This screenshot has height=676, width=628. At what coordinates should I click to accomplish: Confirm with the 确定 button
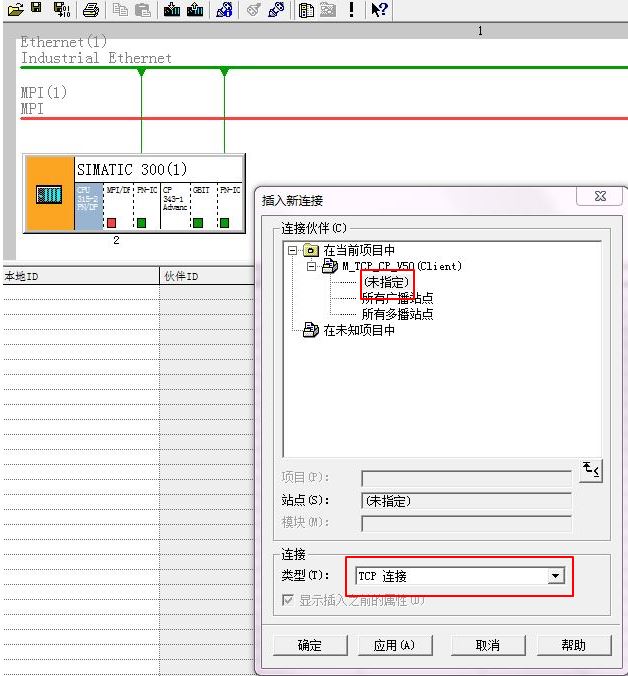click(x=310, y=645)
